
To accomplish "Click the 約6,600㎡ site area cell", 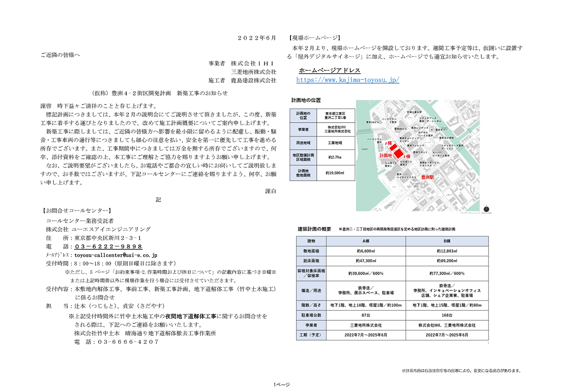I will pyautogui.click(x=365, y=251).
